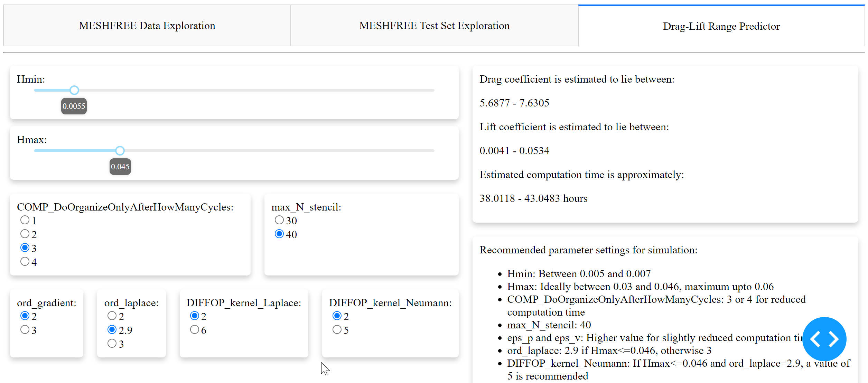
Task: Click the blue code navigation arrows button
Action: [824, 339]
